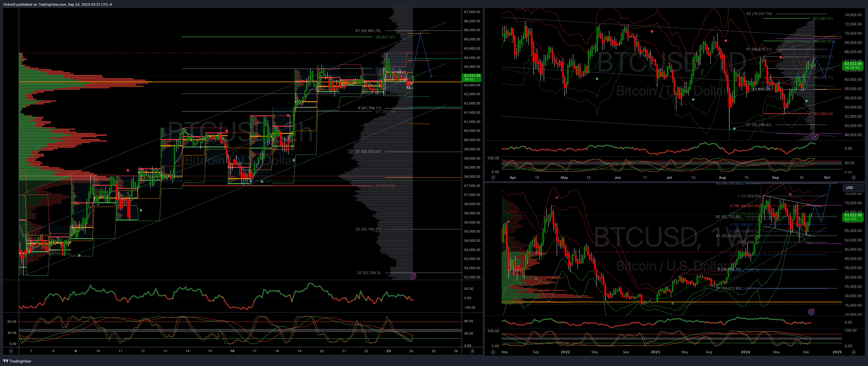The width and height of the screenshot is (868, 366).
Task: Click the lightning event icon on the weekly chart
Action: pos(812,312)
